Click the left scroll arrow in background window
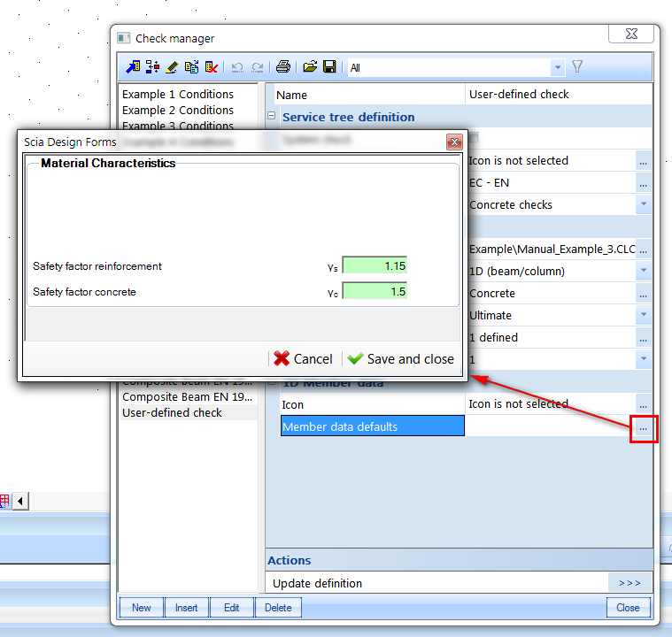Image resolution: width=672 pixels, height=637 pixels. coord(20,501)
